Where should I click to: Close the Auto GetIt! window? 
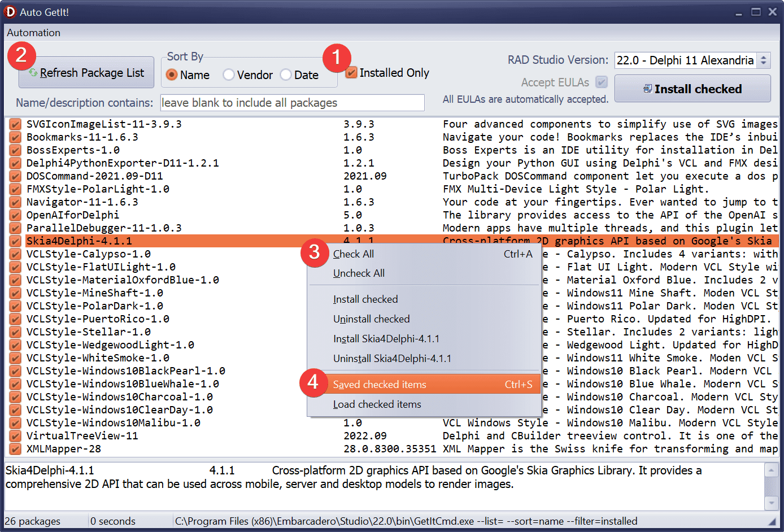pyautogui.click(x=773, y=12)
